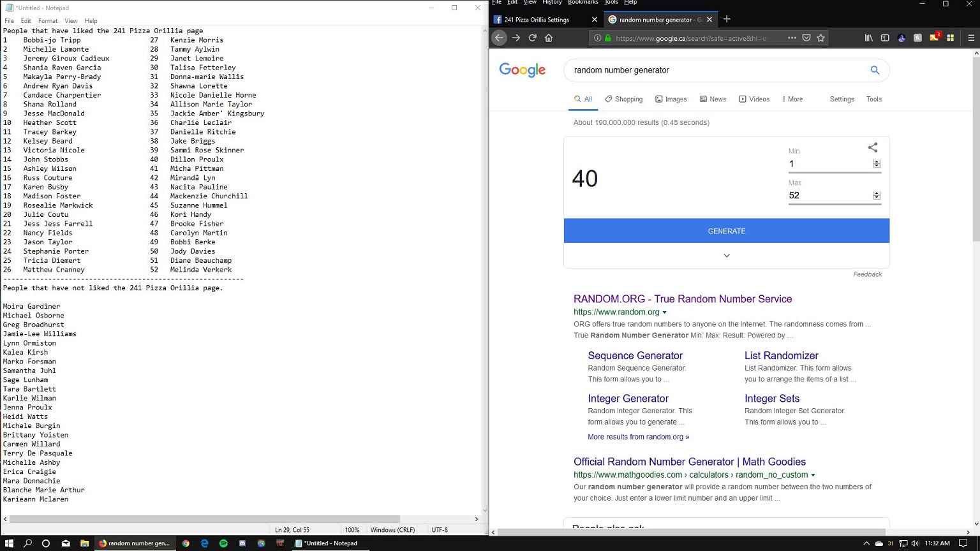Screen dimensions: 980x551
Task: Open the Firefox library icon
Action: point(868,38)
